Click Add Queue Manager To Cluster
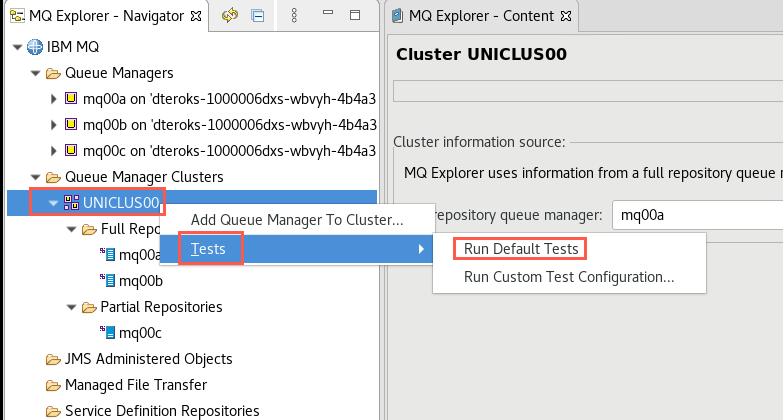 pyautogui.click(x=297, y=220)
